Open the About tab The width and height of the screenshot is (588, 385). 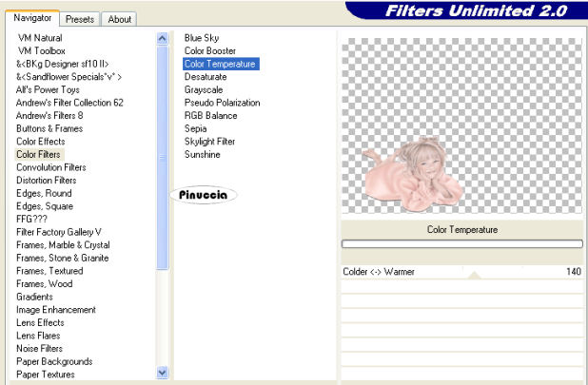(x=119, y=19)
